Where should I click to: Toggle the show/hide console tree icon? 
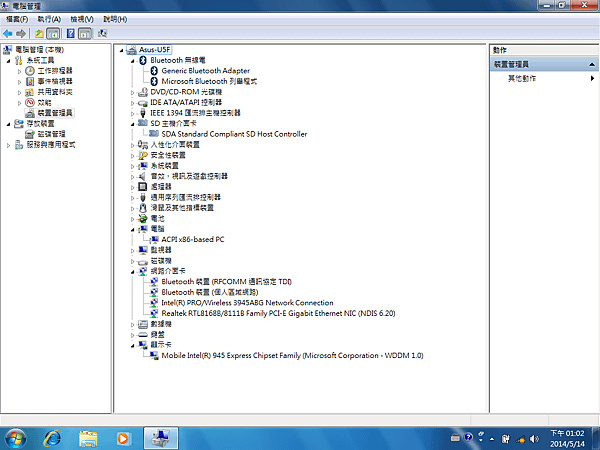[53, 34]
